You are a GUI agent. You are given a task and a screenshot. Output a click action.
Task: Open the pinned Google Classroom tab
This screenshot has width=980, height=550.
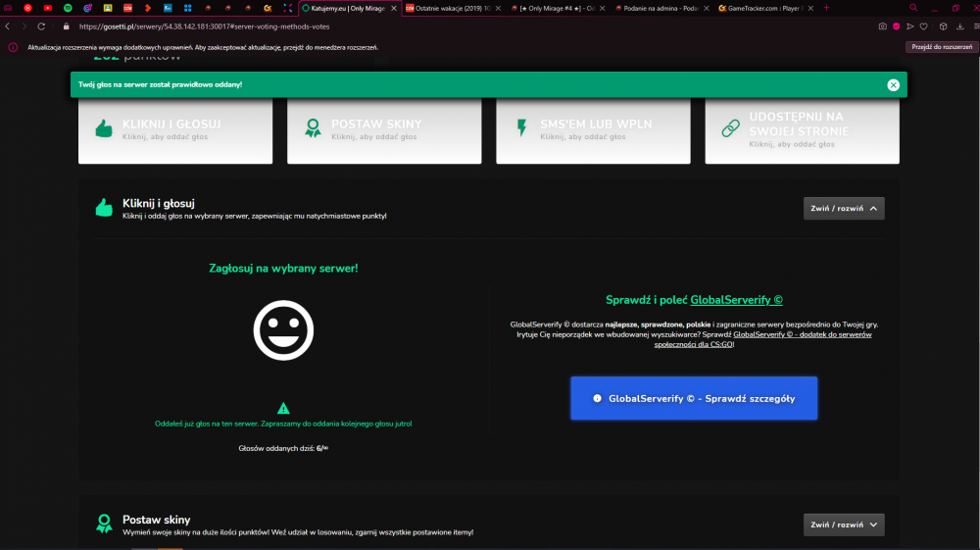(x=108, y=8)
